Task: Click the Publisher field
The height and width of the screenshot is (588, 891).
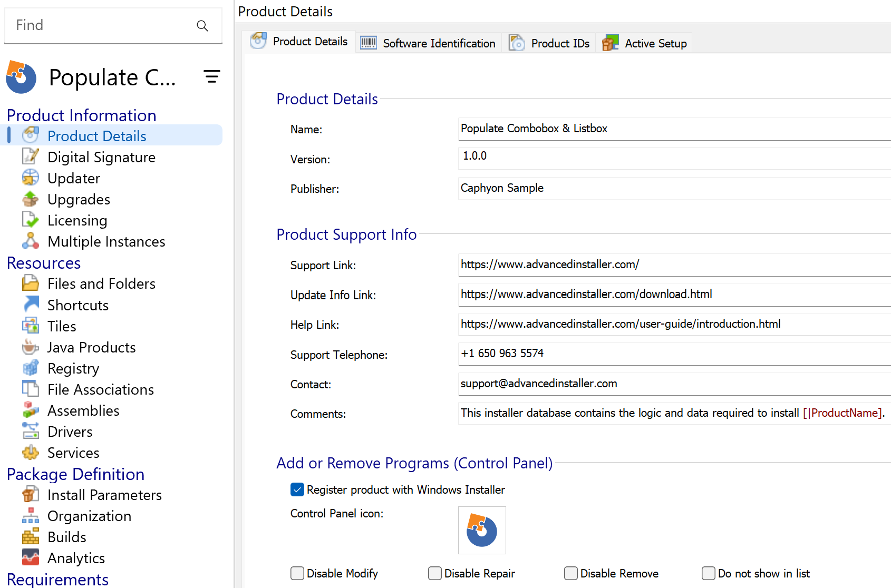Action: (675, 188)
